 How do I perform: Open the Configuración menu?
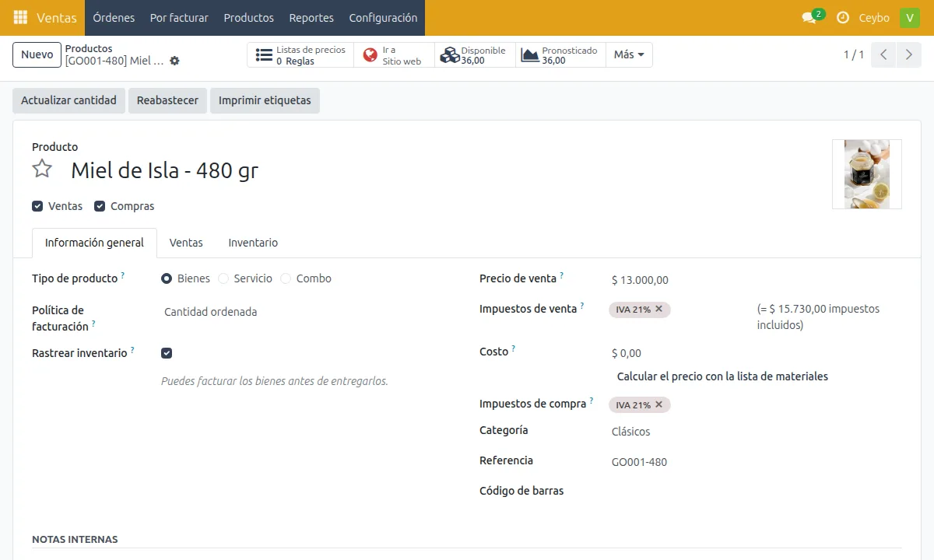click(x=383, y=18)
